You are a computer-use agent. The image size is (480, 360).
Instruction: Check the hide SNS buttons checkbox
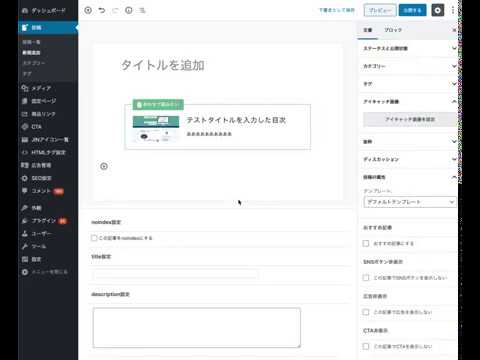click(366, 278)
